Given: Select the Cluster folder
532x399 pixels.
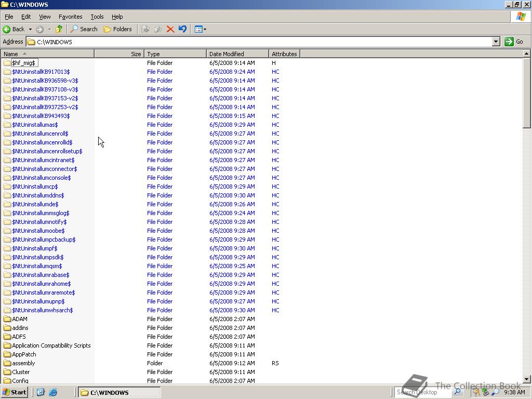Looking at the screenshot, I should pos(21,371).
